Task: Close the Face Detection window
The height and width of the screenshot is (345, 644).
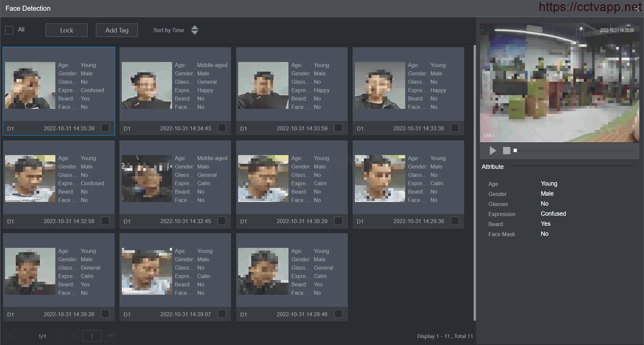Action: coord(637,8)
